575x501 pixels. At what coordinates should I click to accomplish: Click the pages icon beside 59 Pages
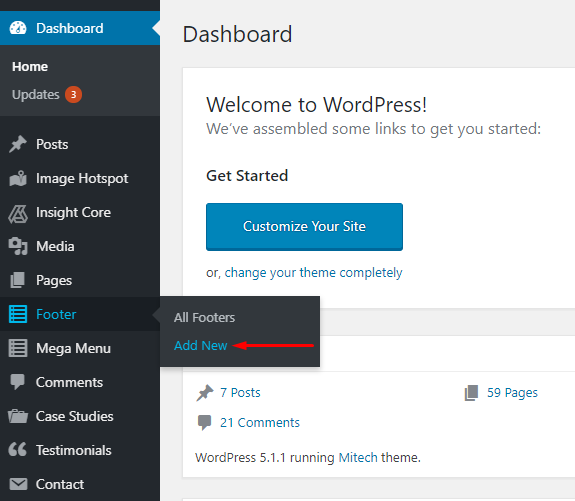tap(472, 393)
